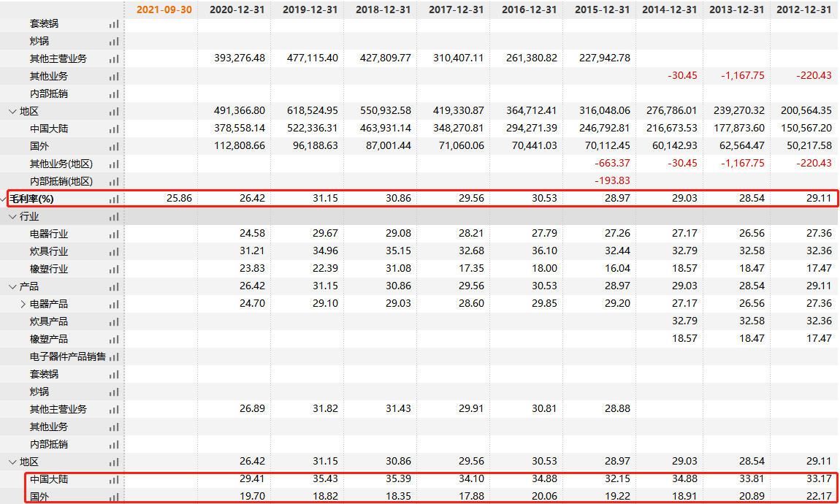Open chart icon for 产品 row
Screen dimensions: 840x504
[114, 286]
